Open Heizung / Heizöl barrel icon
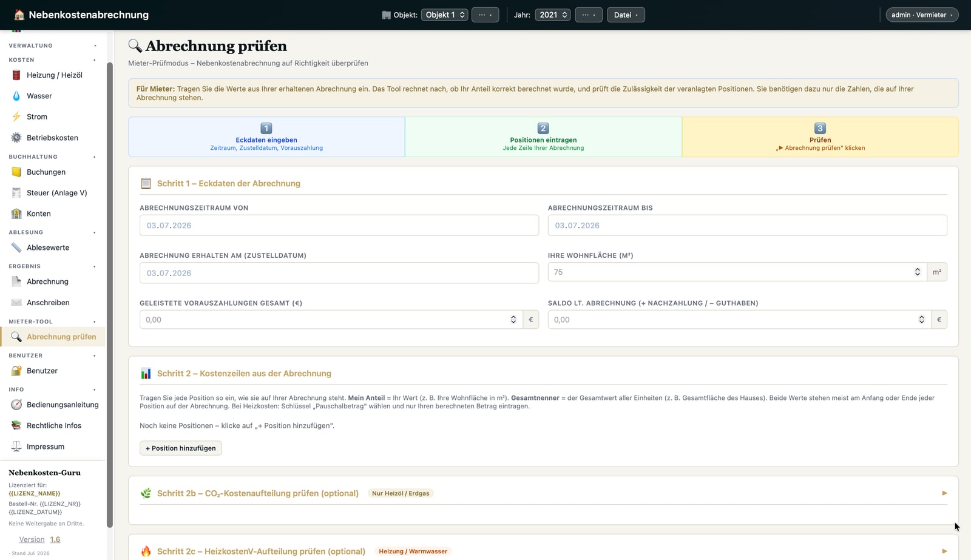 [x=16, y=75]
